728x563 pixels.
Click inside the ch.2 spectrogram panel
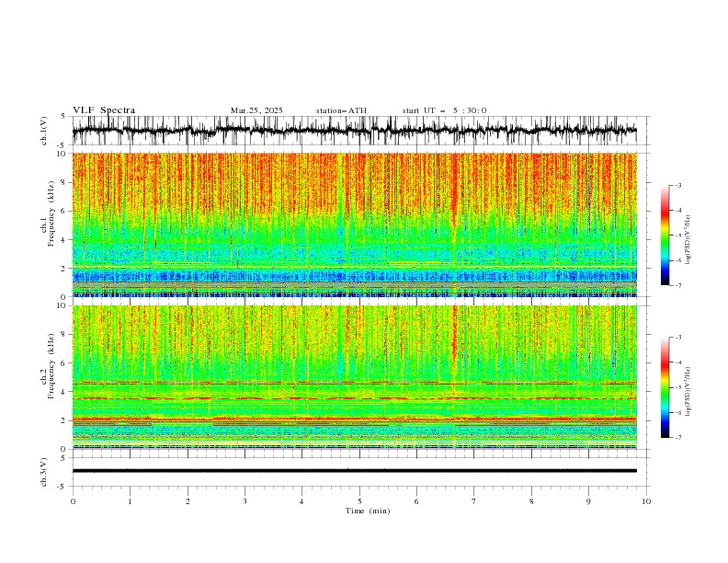[x=354, y=377]
